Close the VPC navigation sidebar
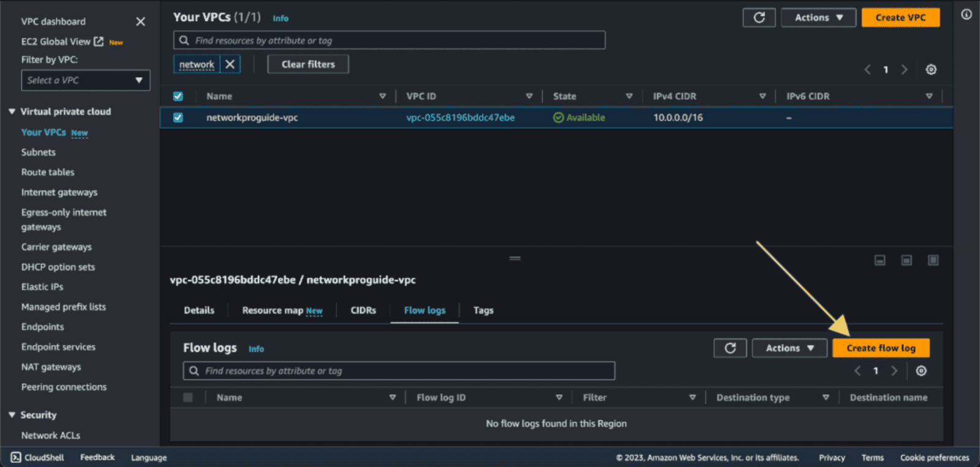980x467 pixels. coord(140,21)
